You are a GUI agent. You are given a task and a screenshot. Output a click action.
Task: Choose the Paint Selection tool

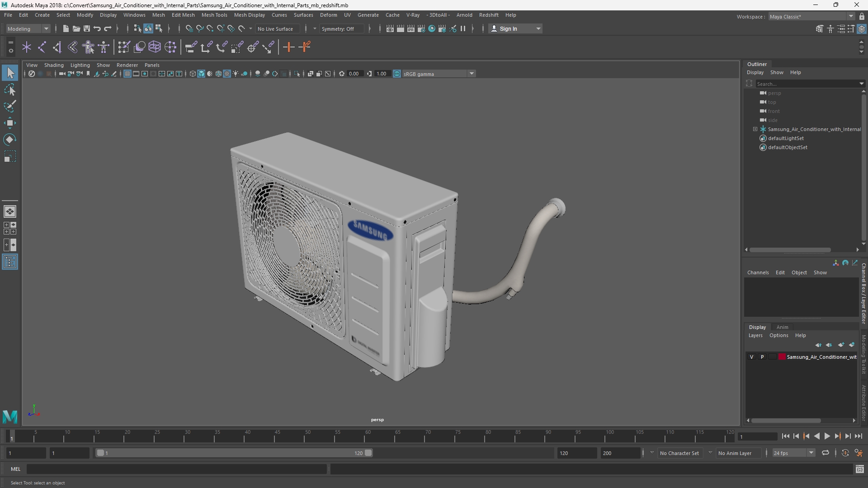tap(10, 106)
